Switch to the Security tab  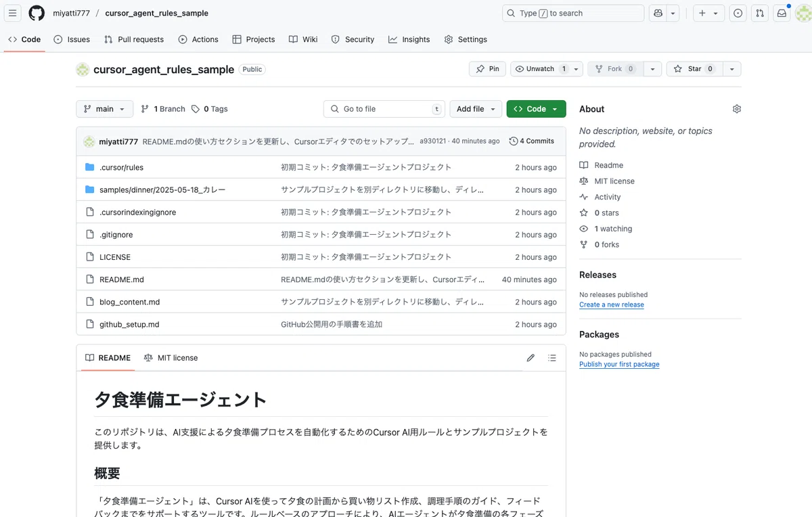(353, 39)
